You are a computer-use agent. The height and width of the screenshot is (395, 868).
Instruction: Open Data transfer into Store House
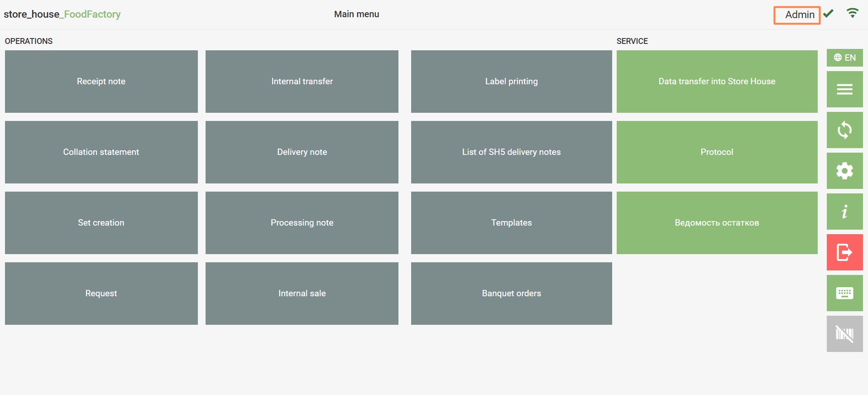coord(717,82)
